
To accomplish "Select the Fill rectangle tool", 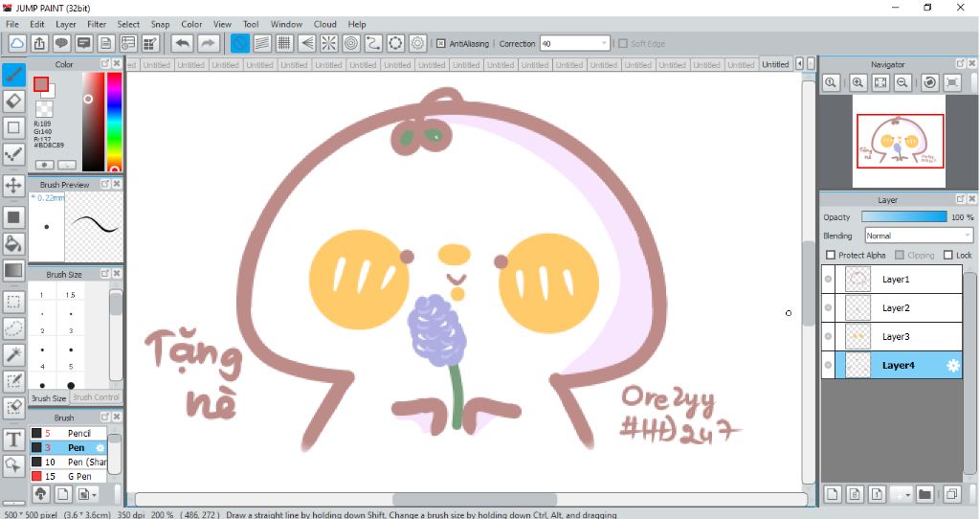I will click(13, 217).
